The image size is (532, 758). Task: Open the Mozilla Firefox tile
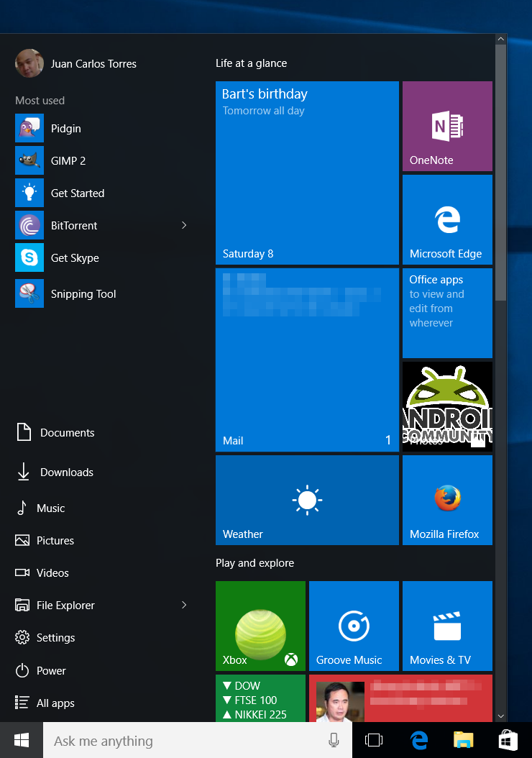click(x=447, y=500)
